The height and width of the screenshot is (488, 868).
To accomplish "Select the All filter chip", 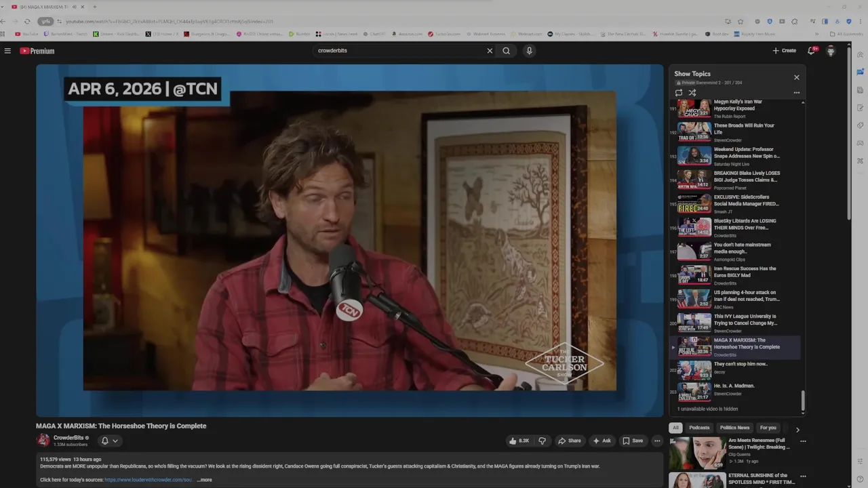I will coord(675,428).
